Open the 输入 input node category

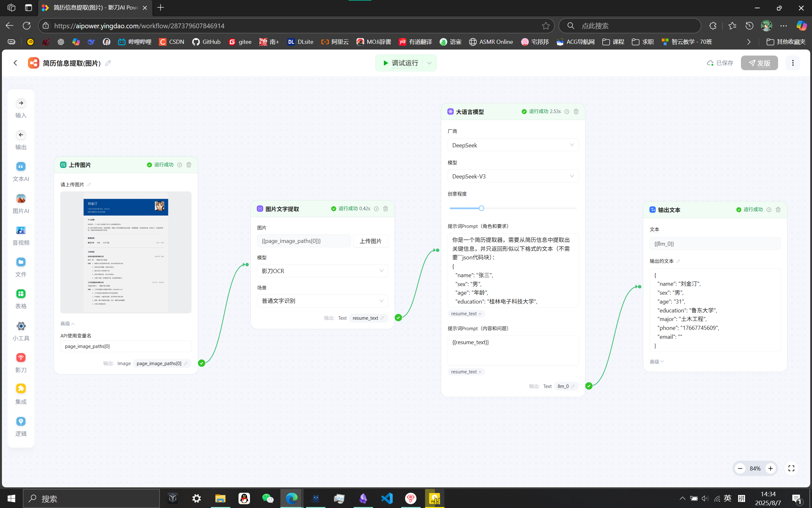pos(21,109)
